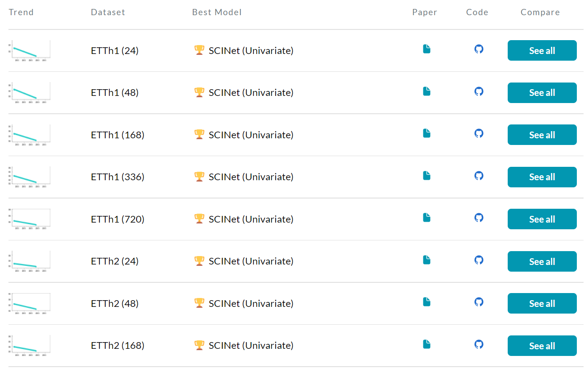This screenshot has width=588, height=372.
Task: Open SCINet (Univariate) model for ETTh1 (48)
Action: [x=251, y=93]
